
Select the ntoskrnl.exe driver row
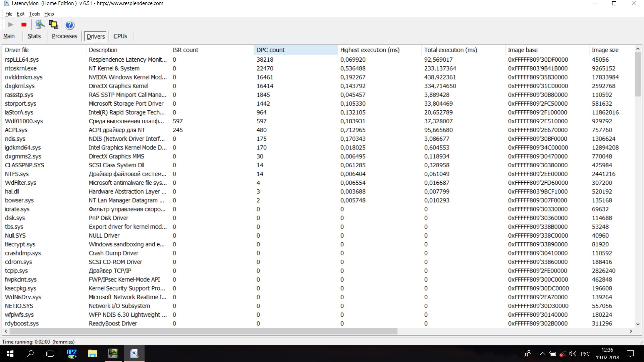(x=21, y=68)
